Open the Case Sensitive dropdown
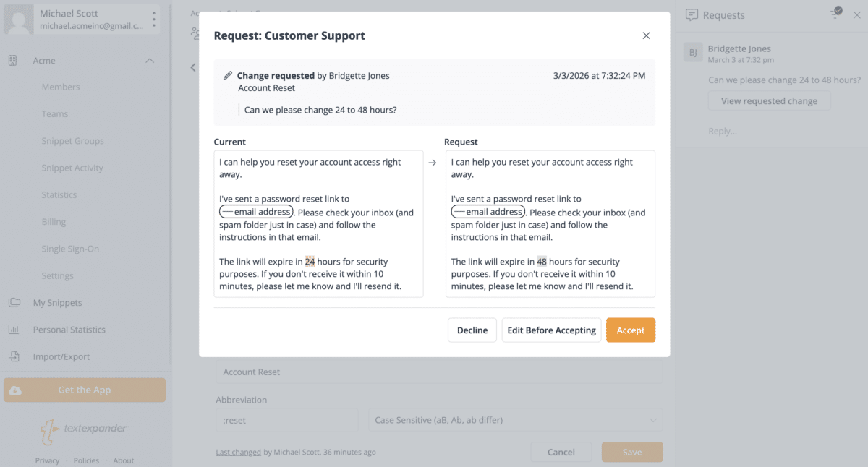The image size is (868, 467). click(515, 420)
